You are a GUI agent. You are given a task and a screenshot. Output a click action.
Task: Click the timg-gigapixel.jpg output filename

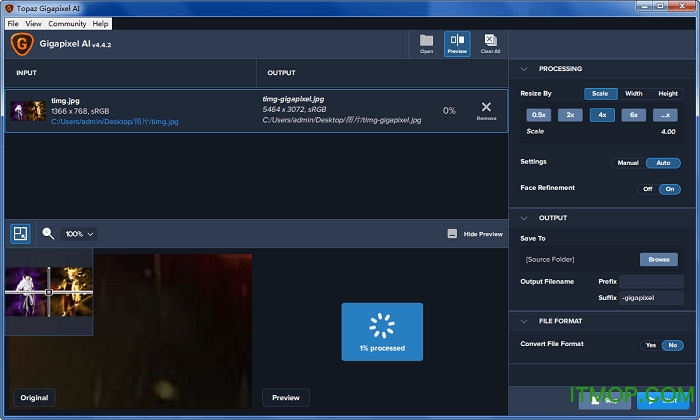(x=293, y=99)
